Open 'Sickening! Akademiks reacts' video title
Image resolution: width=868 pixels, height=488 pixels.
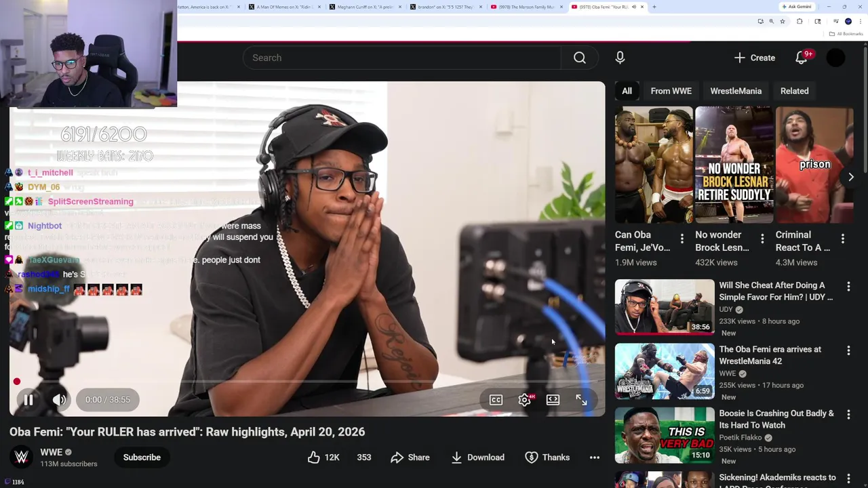click(x=777, y=481)
